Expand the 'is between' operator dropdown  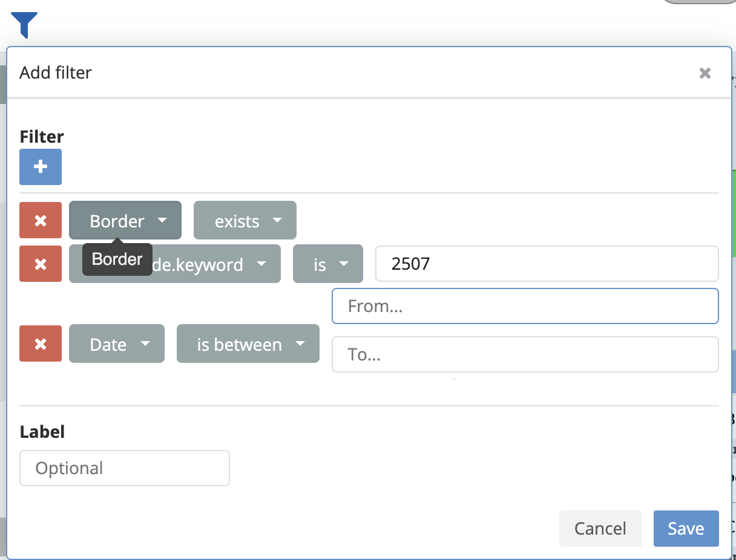[x=248, y=344]
